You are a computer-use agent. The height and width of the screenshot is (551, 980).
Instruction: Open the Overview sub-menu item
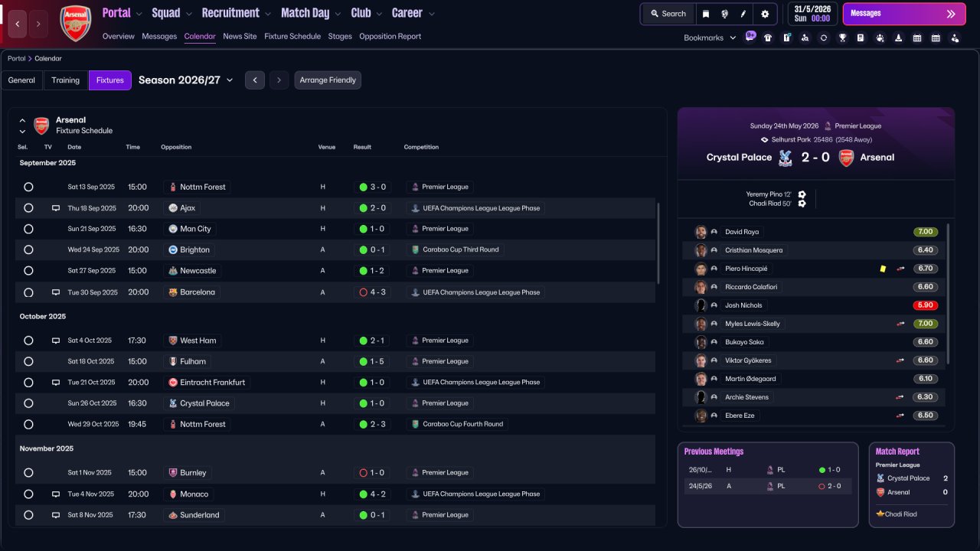pos(118,36)
